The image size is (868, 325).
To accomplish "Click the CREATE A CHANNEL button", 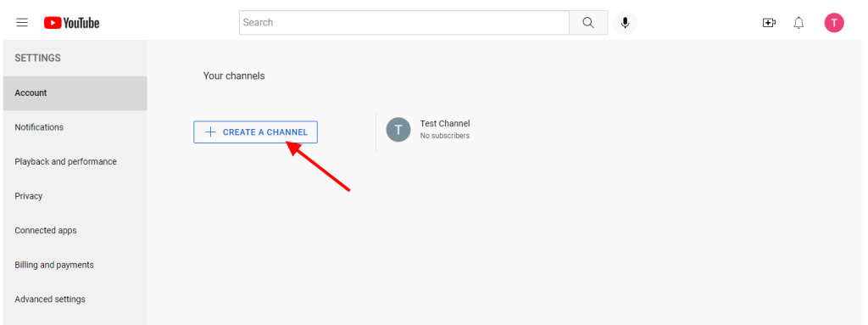I will pos(256,132).
